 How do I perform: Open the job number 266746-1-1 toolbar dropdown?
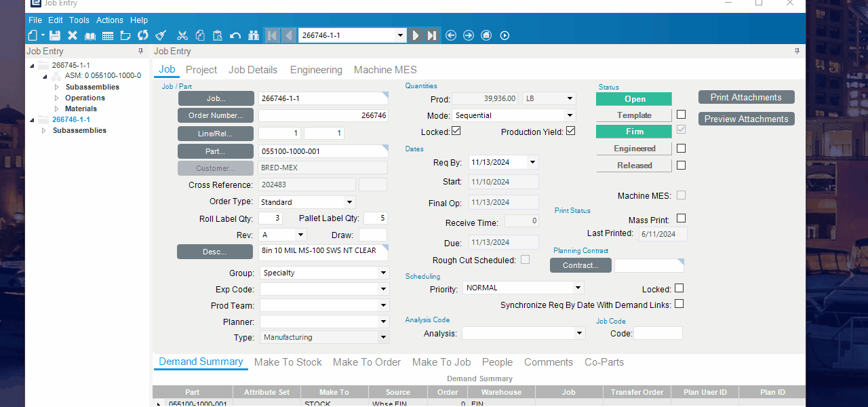coord(401,35)
